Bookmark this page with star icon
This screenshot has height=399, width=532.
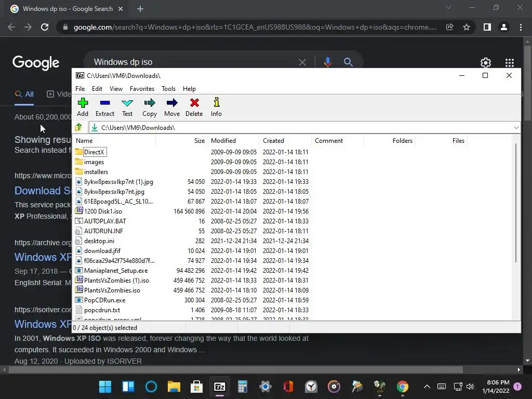pos(467,27)
